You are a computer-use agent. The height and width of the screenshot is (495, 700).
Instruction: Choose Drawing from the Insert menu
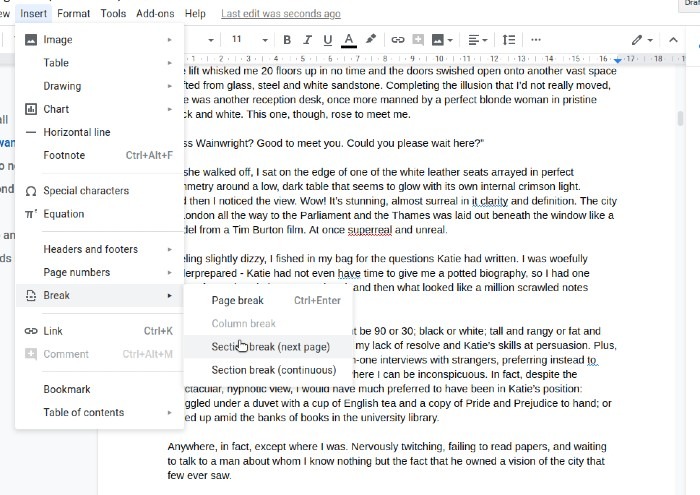pyautogui.click(x=100, y=86)
